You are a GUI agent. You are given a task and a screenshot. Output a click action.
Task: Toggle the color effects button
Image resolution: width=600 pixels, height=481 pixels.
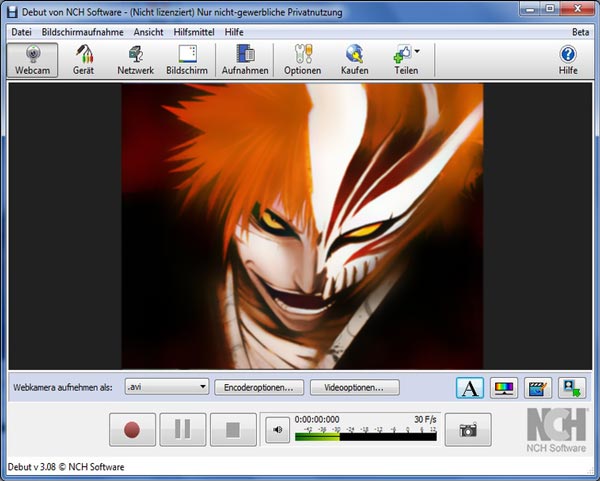click(x=505, y=387)
